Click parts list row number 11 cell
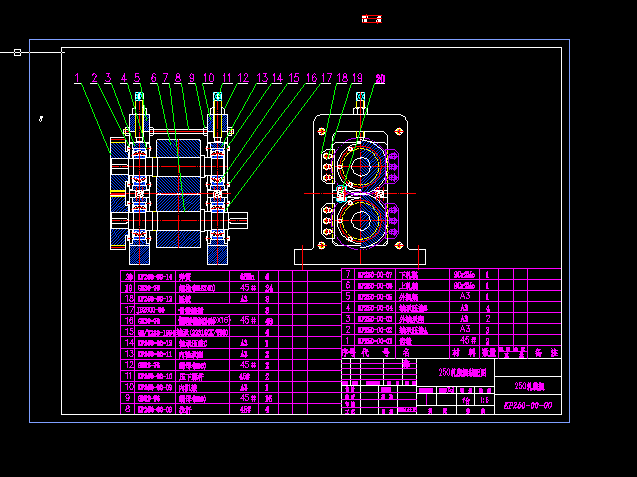Viewport: 637px width, 477px height. tap(129, 376)
